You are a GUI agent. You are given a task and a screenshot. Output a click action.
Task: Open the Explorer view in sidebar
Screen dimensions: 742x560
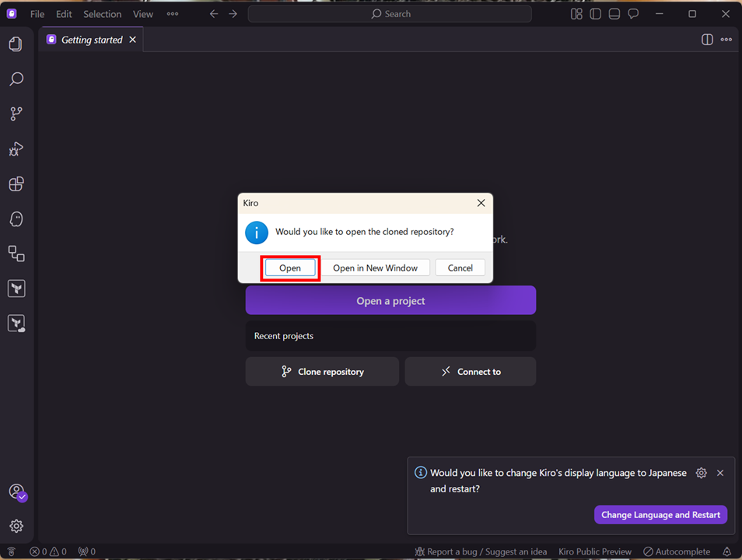(x=16, y=44)
